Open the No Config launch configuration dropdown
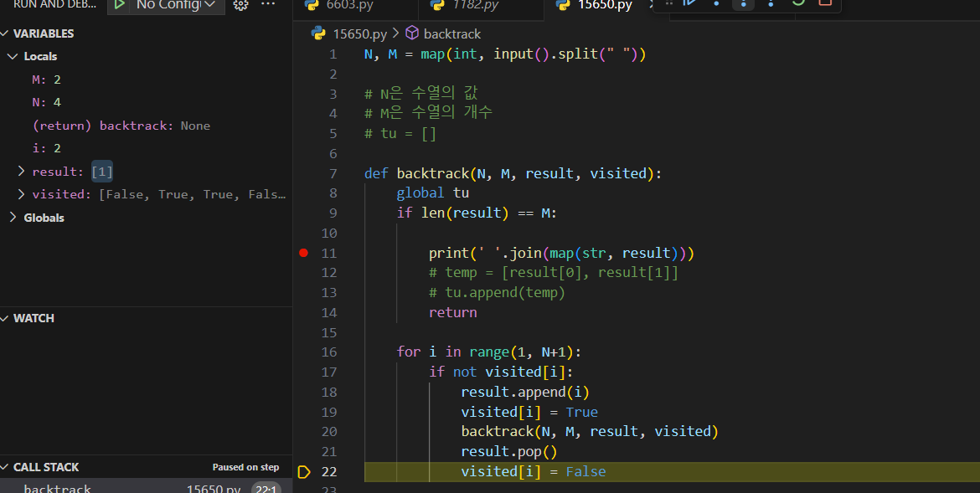The image size is (980, 493). tap(176, 4)
